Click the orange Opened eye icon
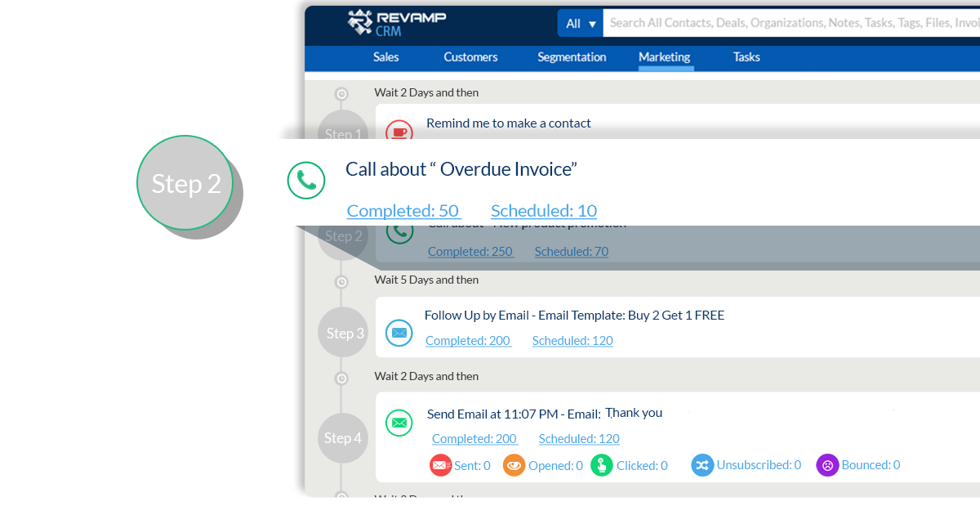This screenshot has height=506, width=980. [514, 465]
